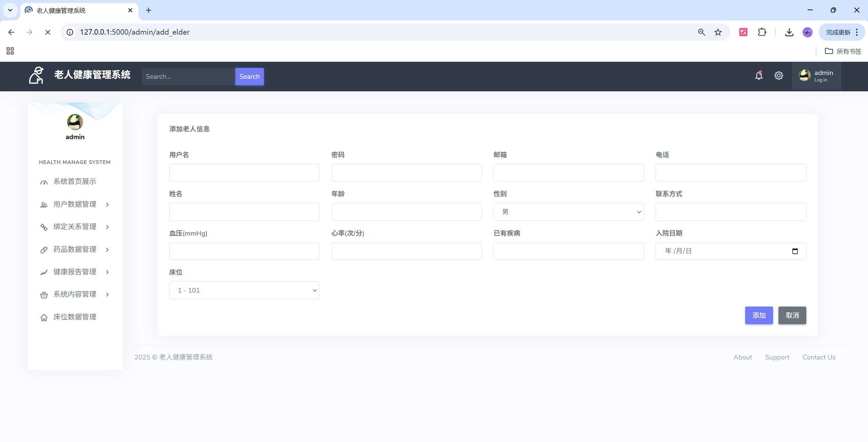
Task: Expand 药品数据管理 menu chevron
Action: click(x=108, y=250)
